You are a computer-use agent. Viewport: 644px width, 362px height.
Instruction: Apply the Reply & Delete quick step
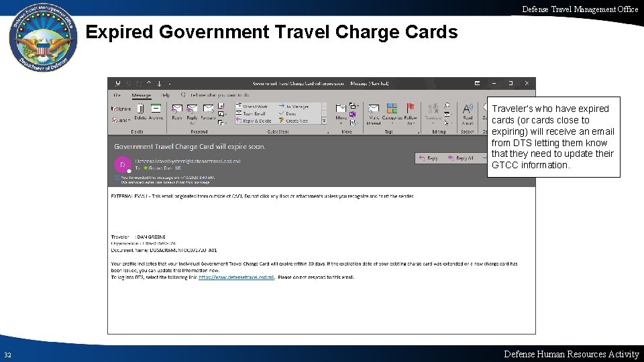click(254, 121)
